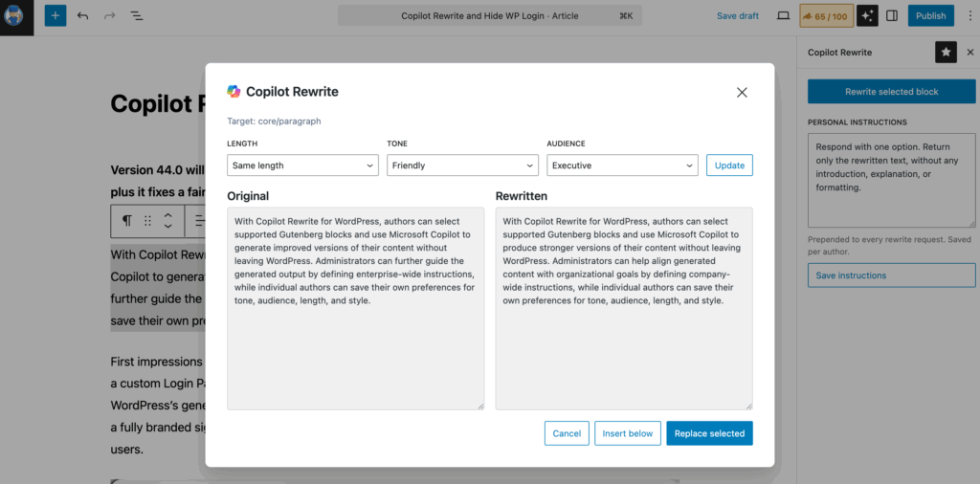Open the AI sparkle sidebar icon
Image resolution: width=980 pixels, height=484 pixels.
867,16
